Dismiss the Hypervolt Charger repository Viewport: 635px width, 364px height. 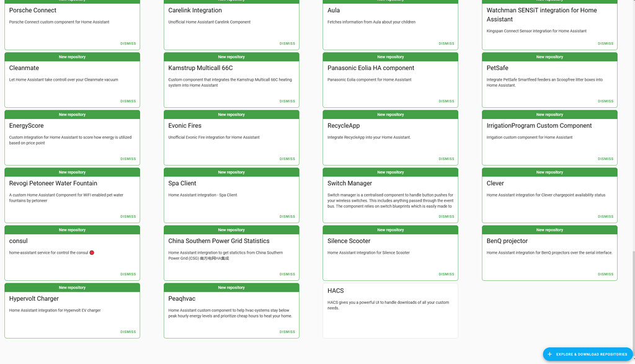coord(128,332)
